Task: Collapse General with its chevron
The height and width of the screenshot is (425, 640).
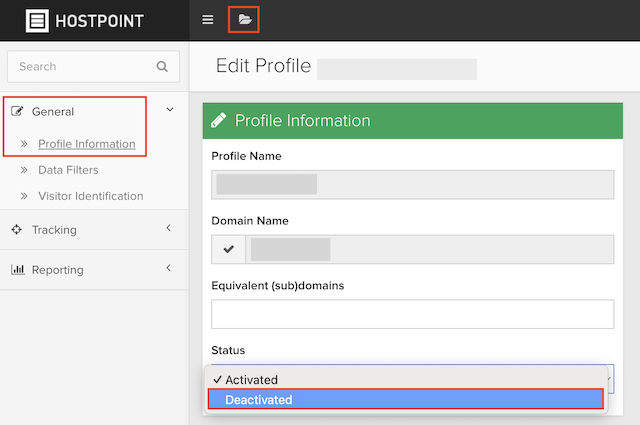Action: tap(170, 109)
